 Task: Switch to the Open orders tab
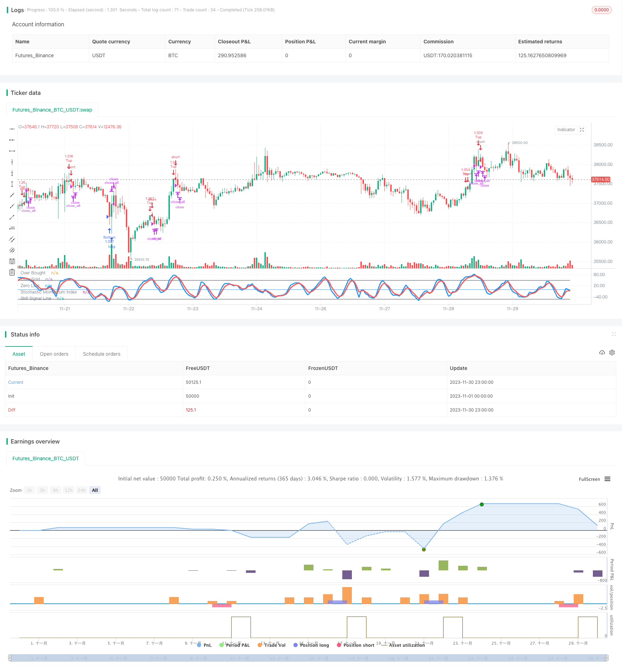click(x=54, y=354)
